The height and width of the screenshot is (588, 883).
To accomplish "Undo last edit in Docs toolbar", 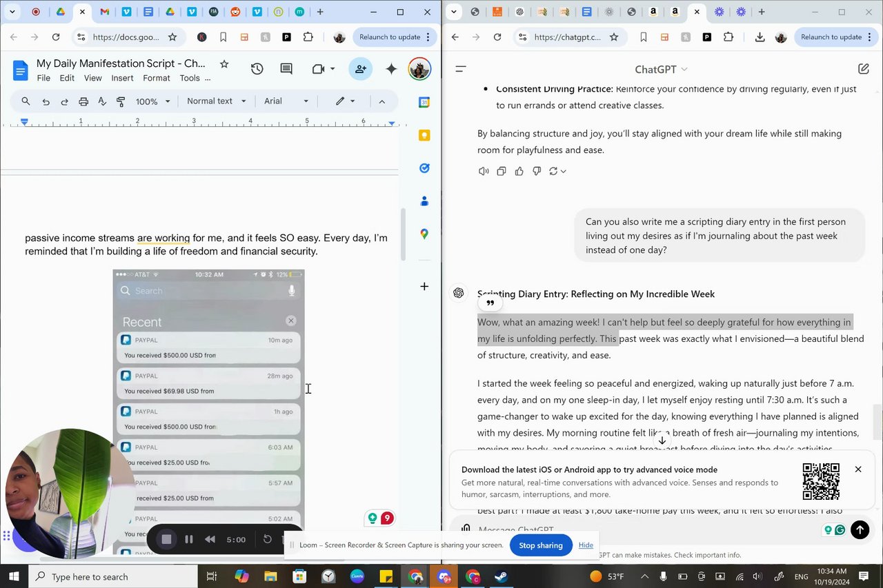I will pos(46,101).
